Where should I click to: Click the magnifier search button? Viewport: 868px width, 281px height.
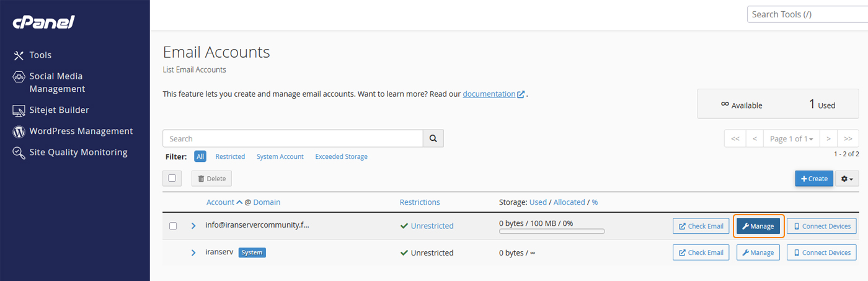tap(433, 138)
